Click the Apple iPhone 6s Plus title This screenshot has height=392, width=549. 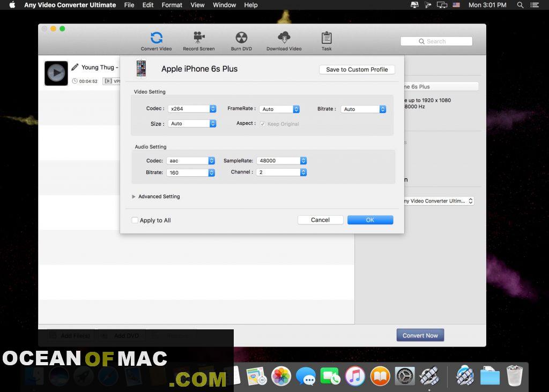point(199,69)
